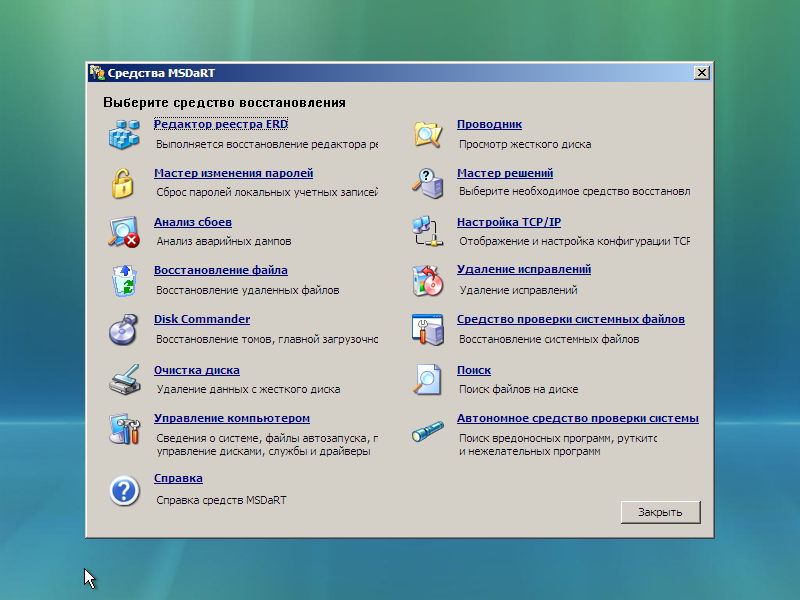The width and height of the screenshot is (800, 600).
Task: Click the blue question mark help icon
Action: [124, 490]
